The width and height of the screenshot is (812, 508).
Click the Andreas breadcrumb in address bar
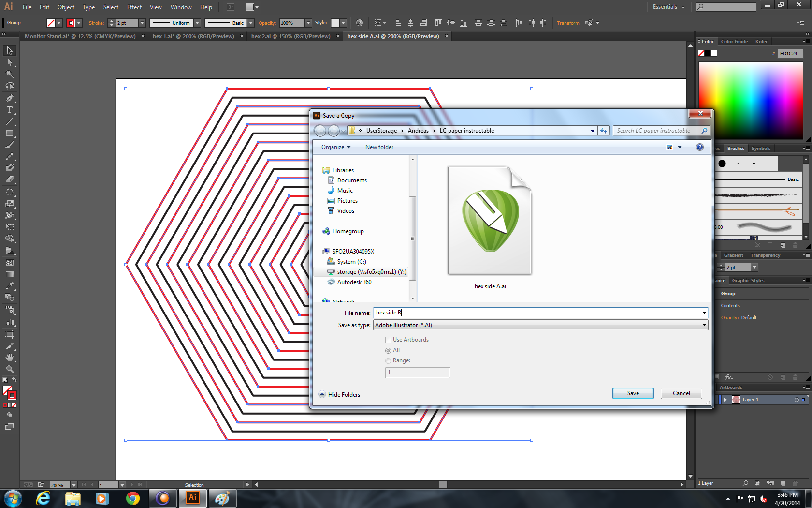pos(418,131)
